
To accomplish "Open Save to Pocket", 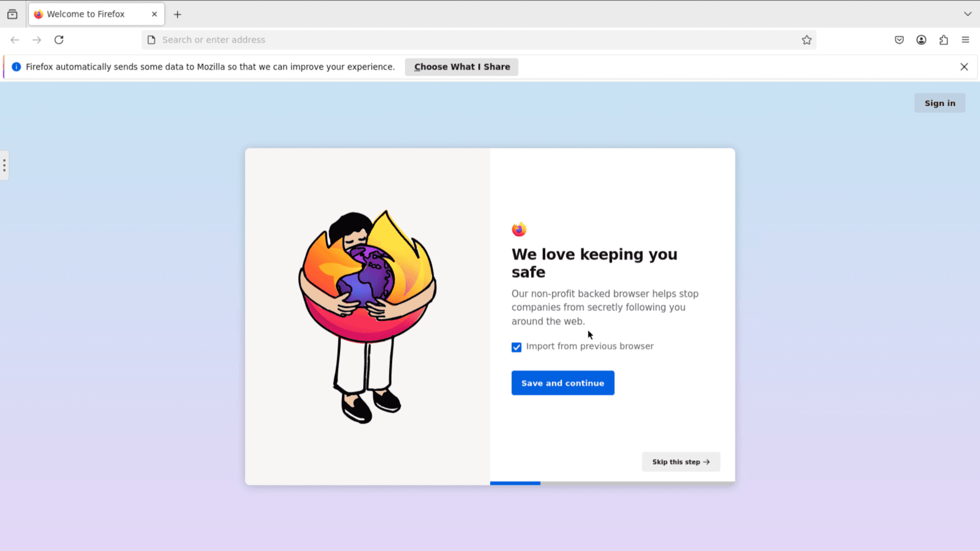I will tap(899, 40).
